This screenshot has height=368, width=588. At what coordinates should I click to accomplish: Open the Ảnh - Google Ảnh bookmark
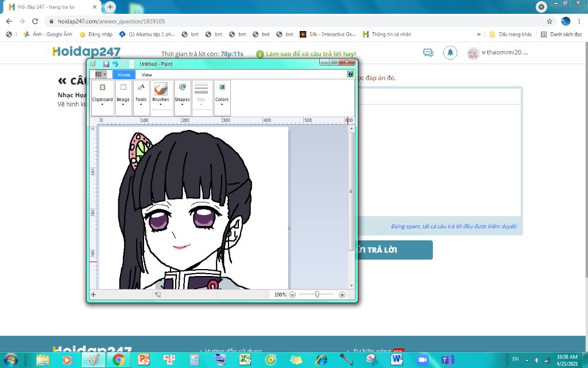coord(48,34)
